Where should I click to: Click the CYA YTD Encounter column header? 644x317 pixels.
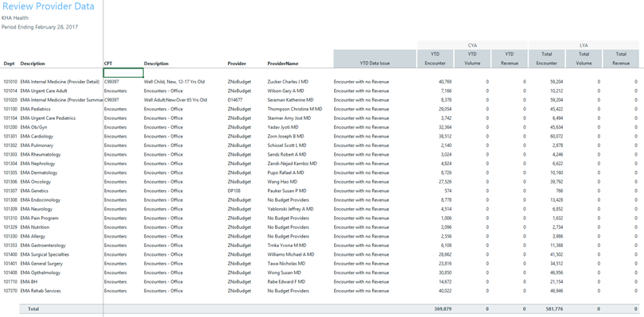click(436, 59)
